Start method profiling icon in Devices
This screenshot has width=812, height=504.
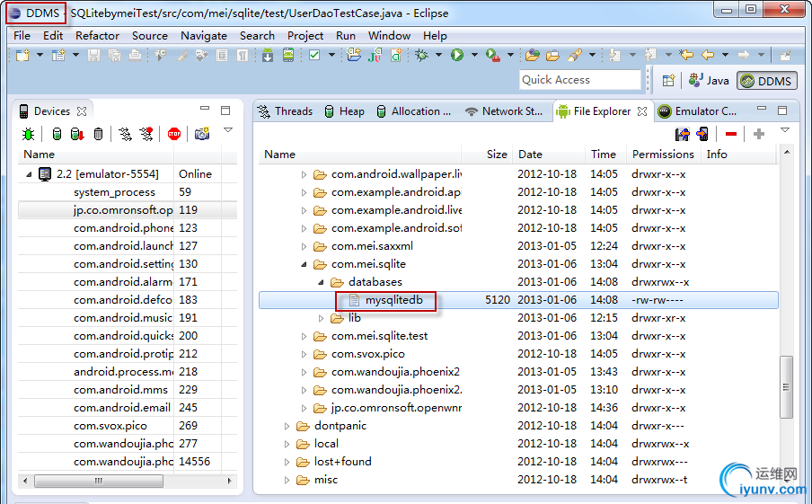146,134
